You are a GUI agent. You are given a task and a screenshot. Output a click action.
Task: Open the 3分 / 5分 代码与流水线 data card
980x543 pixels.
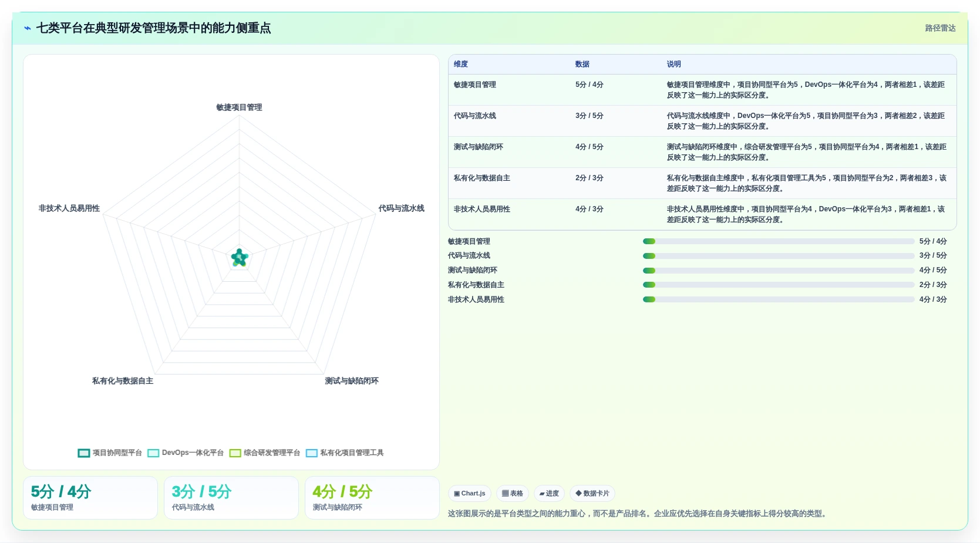point(231,498)
